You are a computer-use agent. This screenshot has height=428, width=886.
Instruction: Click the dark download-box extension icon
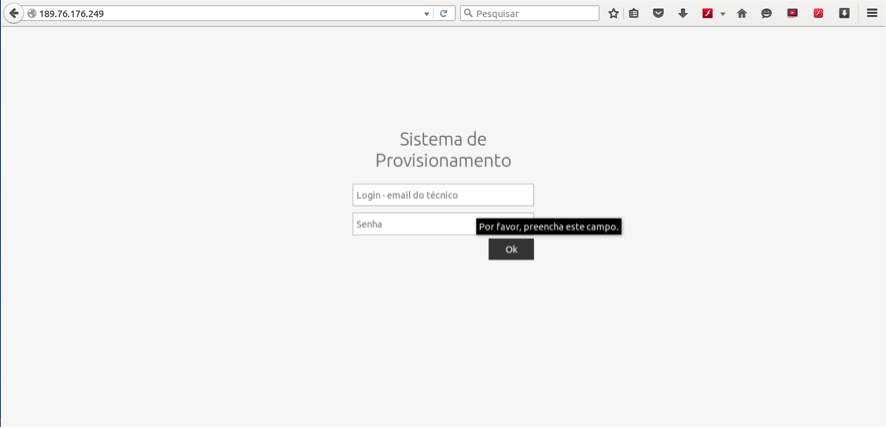844,13
